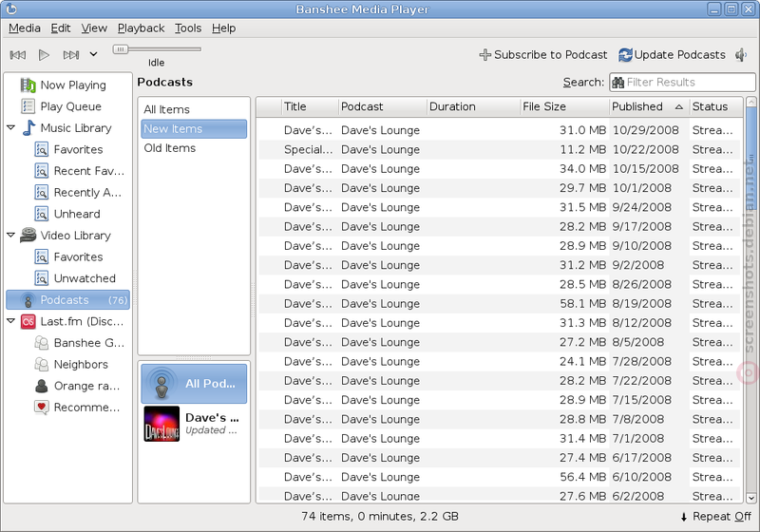Open the Help menu
Image resolution: width=760 pixels, height=532 pixels.
(x=224, y=28)
